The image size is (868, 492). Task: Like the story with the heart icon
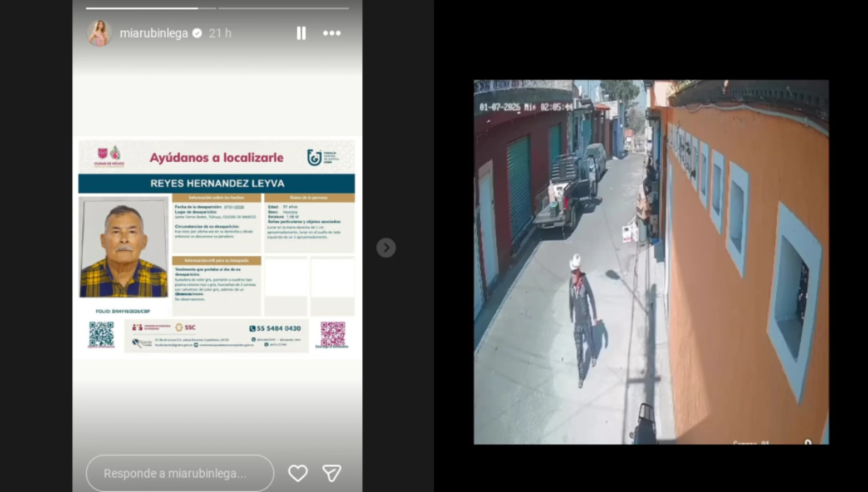pyautogui.click(x=298, y=473)
